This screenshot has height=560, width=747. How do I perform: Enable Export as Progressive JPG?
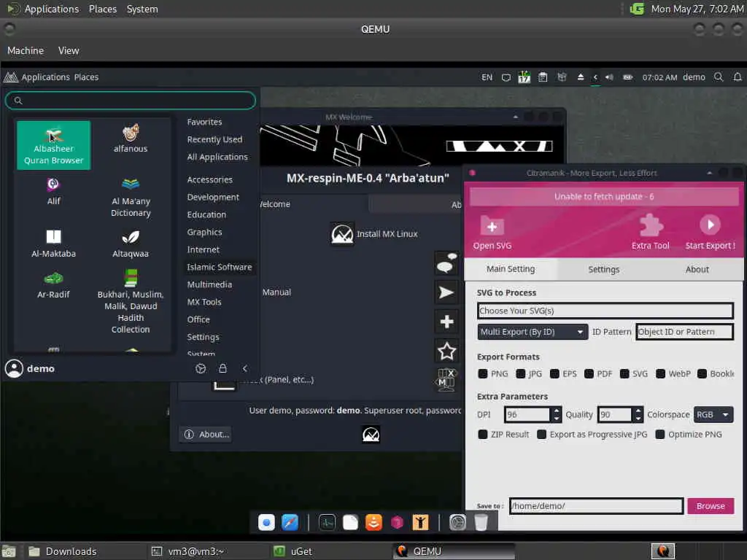tap(542, 435)
